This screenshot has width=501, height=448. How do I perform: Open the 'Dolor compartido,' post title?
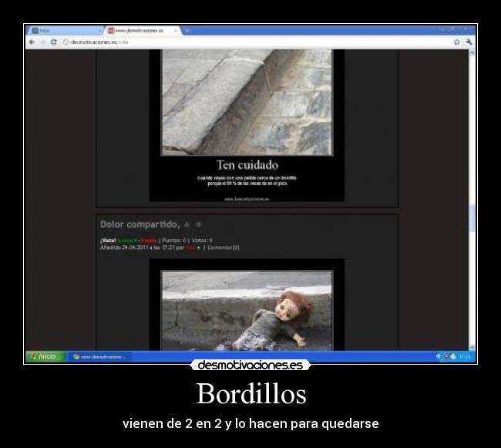tap(140, 224)
